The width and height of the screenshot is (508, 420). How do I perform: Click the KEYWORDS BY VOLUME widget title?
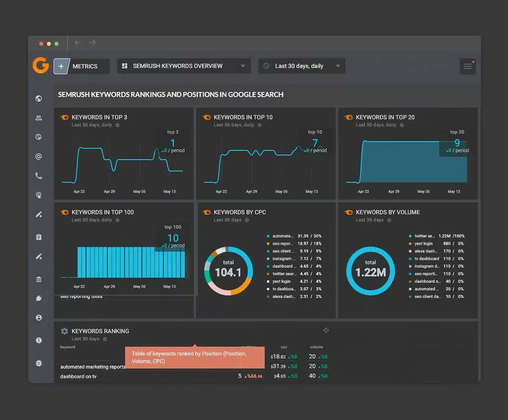coord(388,212)
